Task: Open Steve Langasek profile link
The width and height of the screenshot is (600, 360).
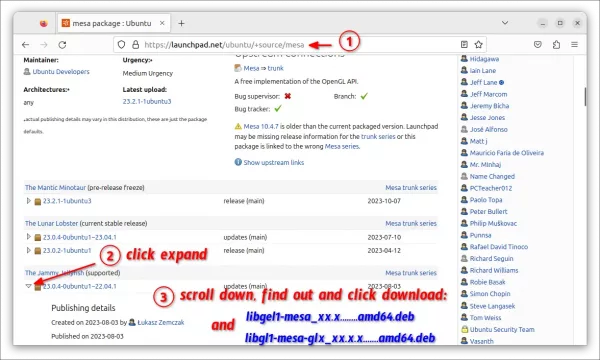Action: coord(492,306)
